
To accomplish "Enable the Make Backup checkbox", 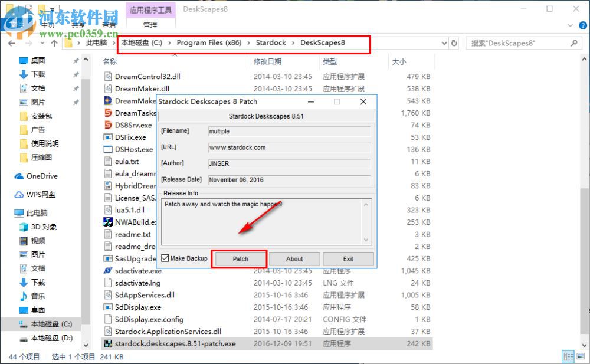I will [165, 258].
